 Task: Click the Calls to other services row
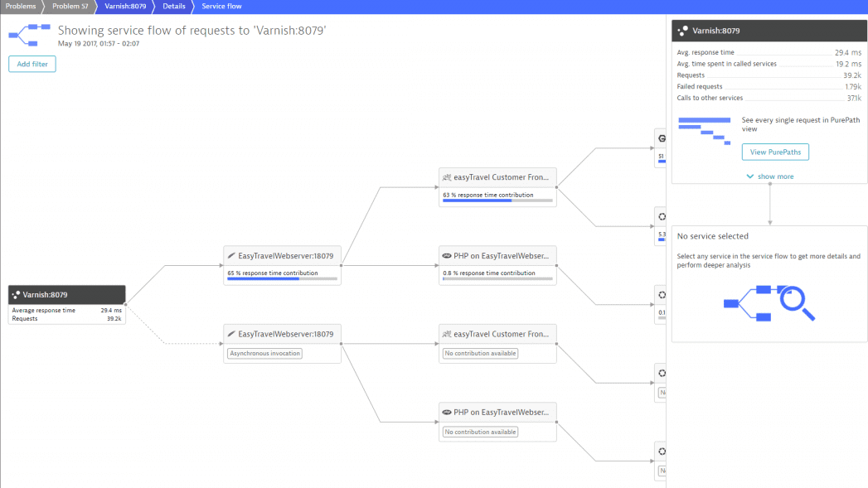(769, 98)
